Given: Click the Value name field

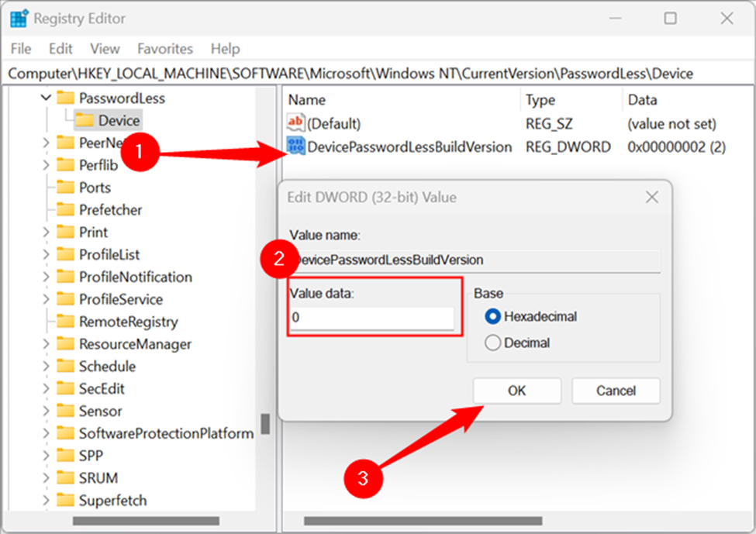Looking at the screenshot, I should [x=475, y=260].
